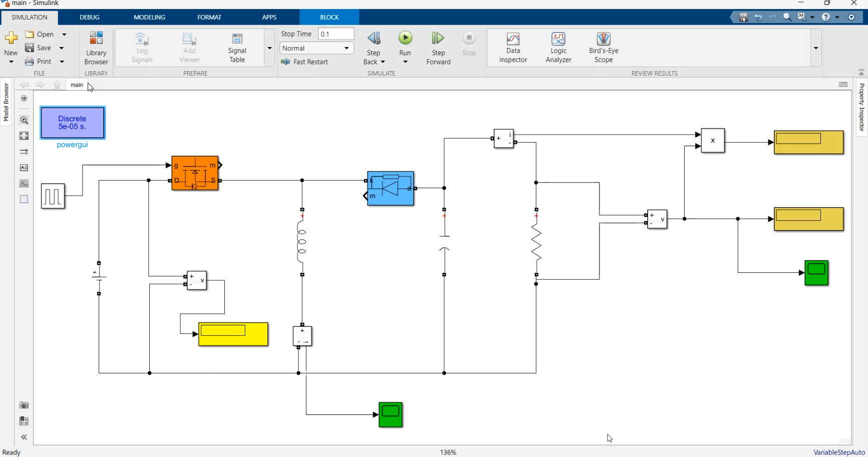Screen dimensions: 868x457
Task: Click the Stop Time input field
Action: pyautogui.click(x=336, y=34)
